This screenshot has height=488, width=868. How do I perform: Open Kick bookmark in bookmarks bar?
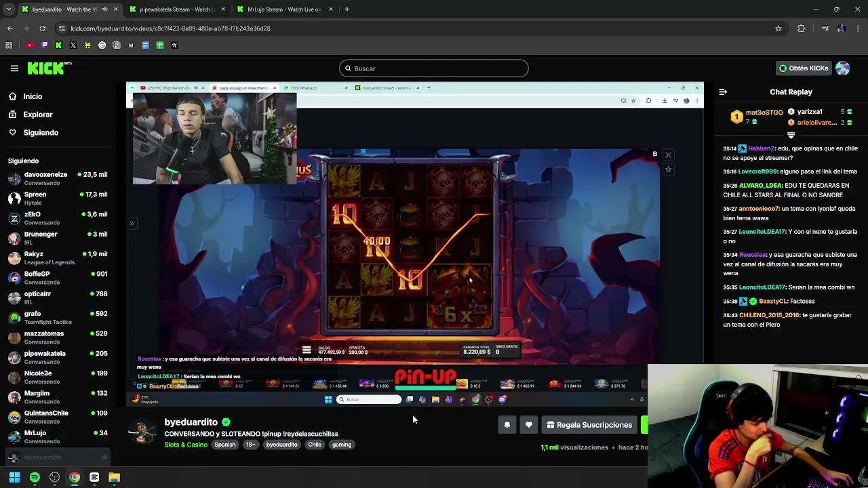58,45
